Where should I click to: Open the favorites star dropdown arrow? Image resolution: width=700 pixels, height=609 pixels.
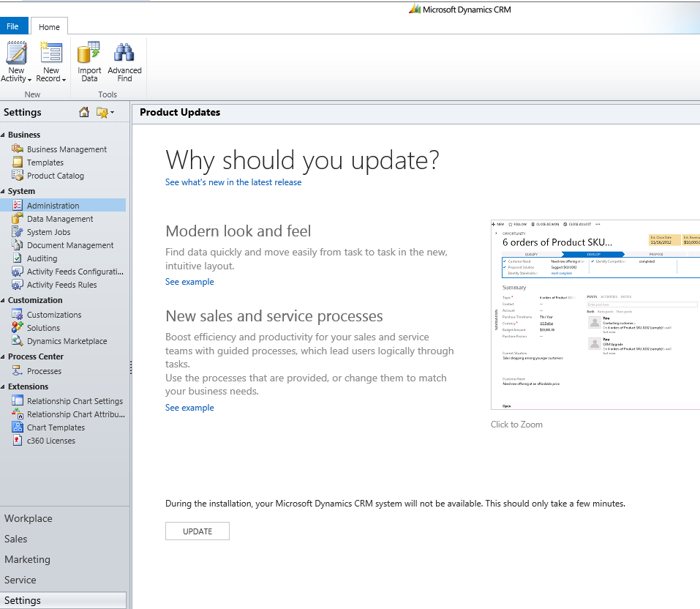[112, 113]
